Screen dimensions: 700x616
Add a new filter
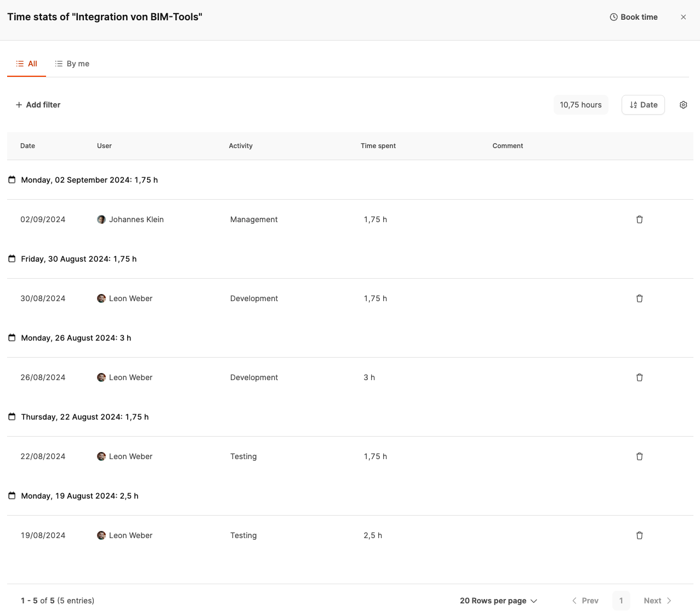click(x=38, y=105)
